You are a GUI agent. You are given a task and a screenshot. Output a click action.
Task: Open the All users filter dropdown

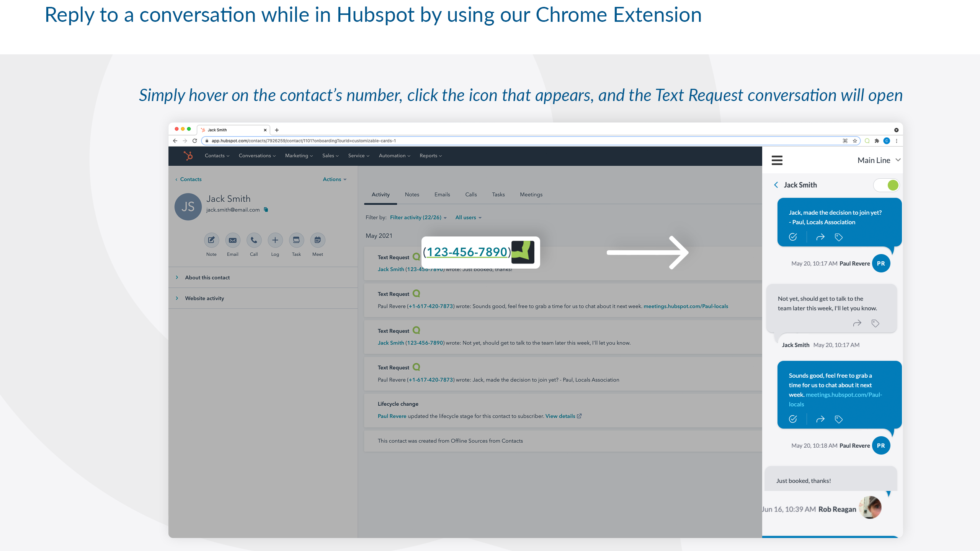pos(468,217)
